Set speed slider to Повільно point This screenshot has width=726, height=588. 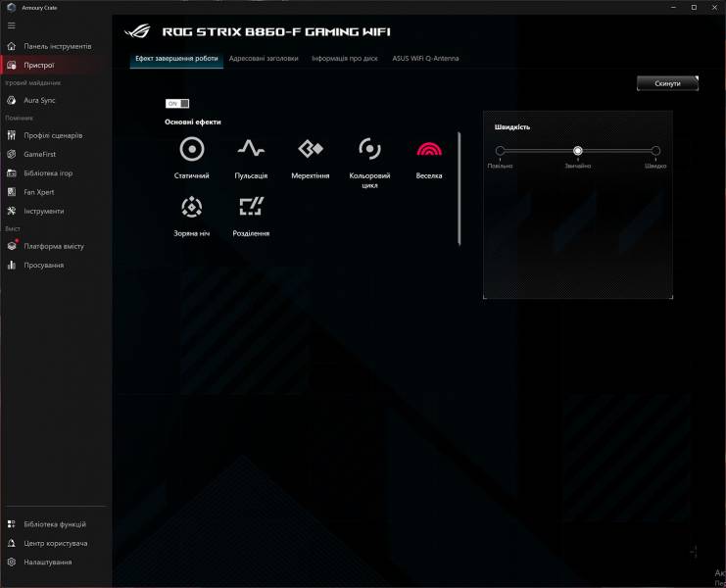(x=500, y=151)
